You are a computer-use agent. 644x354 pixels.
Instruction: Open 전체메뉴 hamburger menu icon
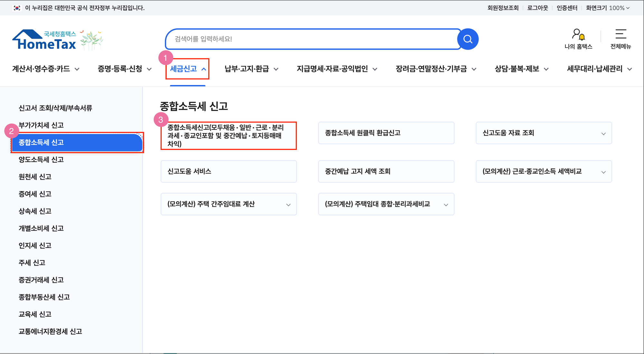[620, 34]
